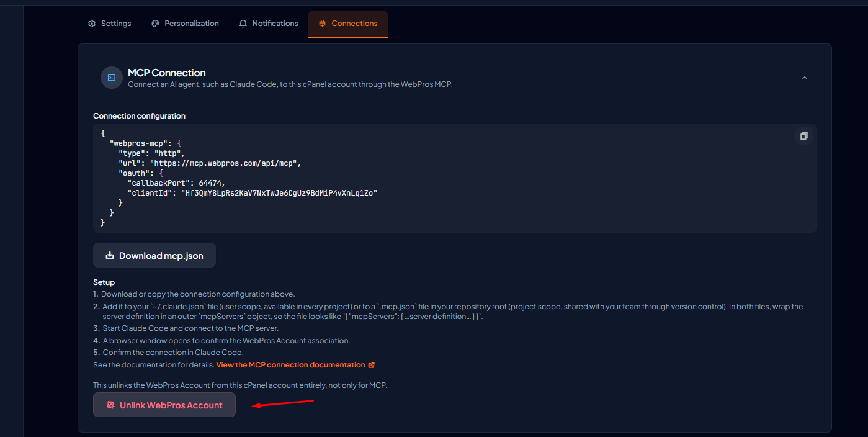Open View the MCP connection documentation link
This screenshot has height=437, width=868.
(290, 365)
